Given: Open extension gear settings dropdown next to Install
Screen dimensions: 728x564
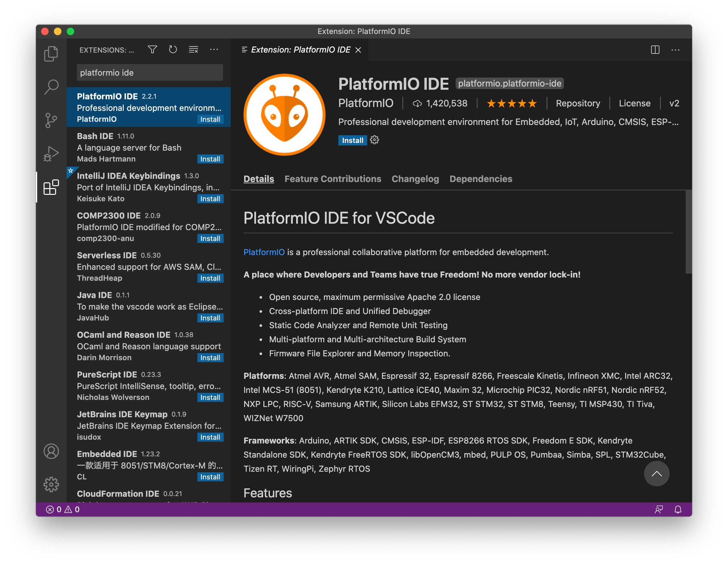Looking at the screenshot, I should tap(374, 140).
